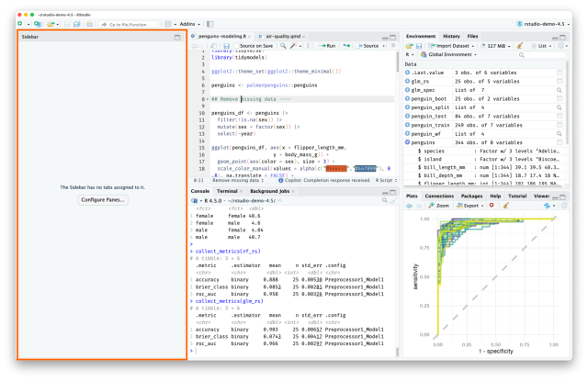
Task: Clear all plots with the Plots broom icon
Action: click(505, 206)
